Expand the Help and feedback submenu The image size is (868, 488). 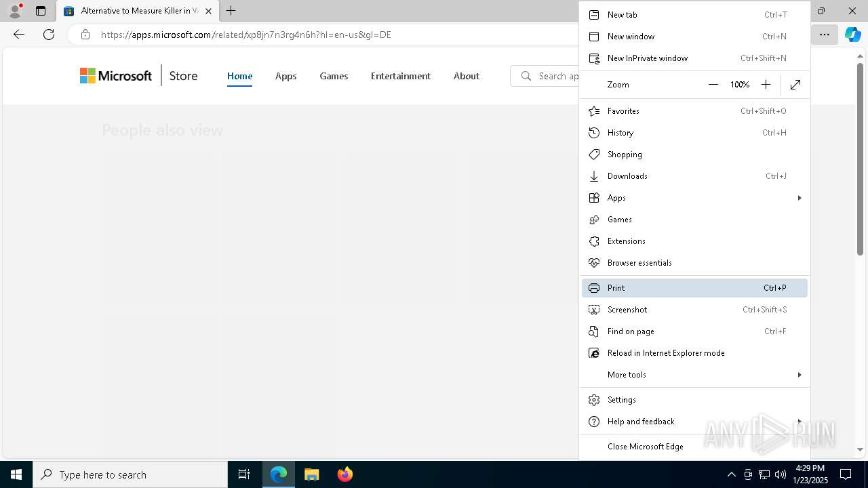coord(694,421)
